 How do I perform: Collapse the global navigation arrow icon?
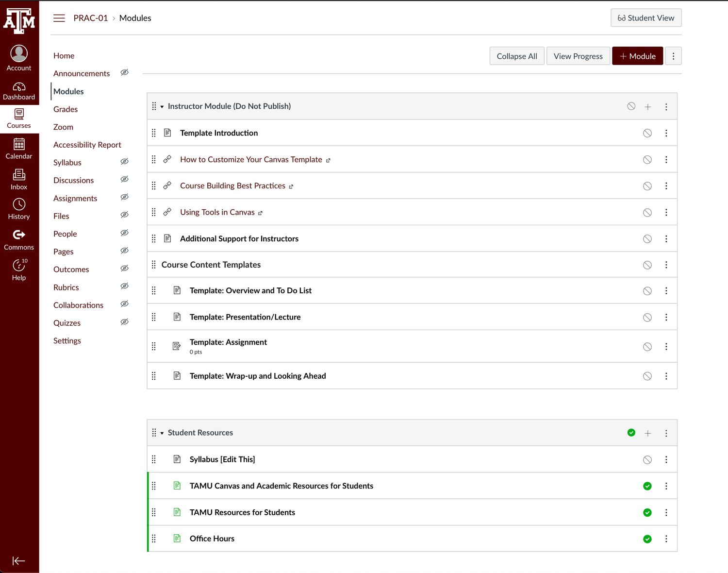pos(18,561)
